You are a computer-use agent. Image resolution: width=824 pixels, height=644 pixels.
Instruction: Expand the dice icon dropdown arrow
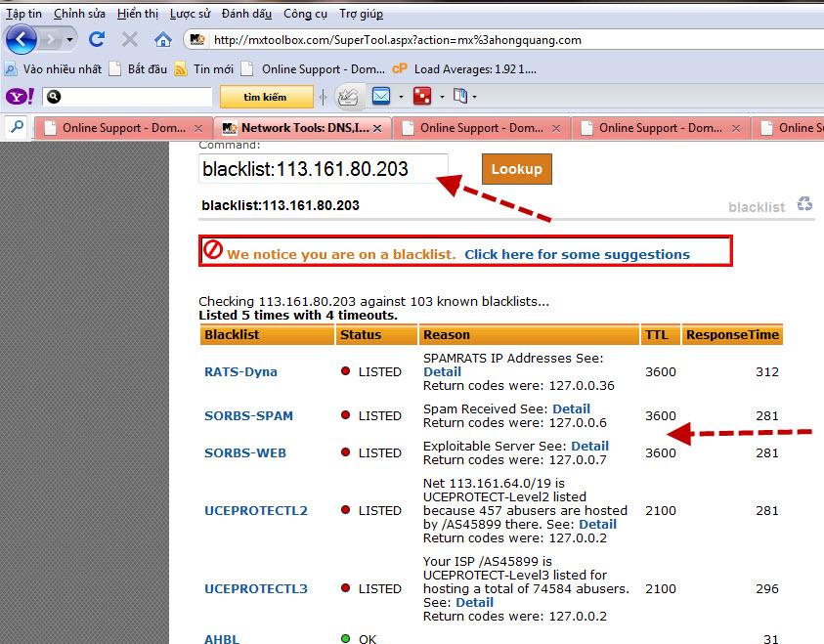click(442, 97)
